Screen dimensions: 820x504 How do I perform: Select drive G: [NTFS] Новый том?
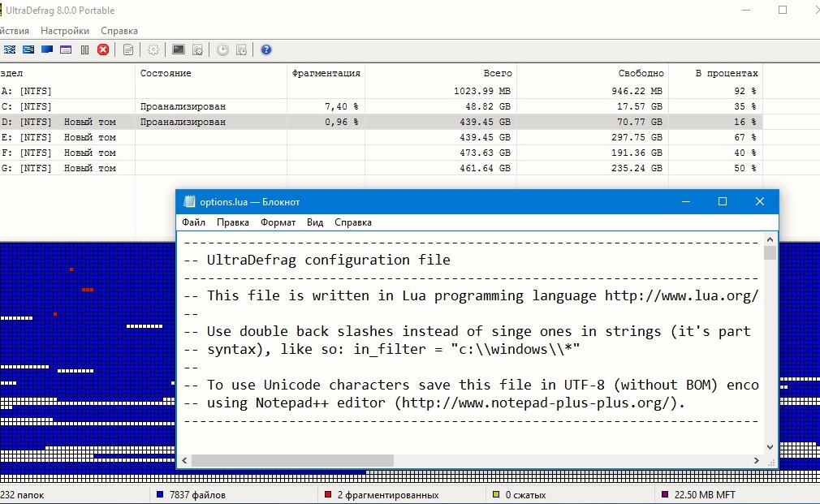[x=381, y=168]
